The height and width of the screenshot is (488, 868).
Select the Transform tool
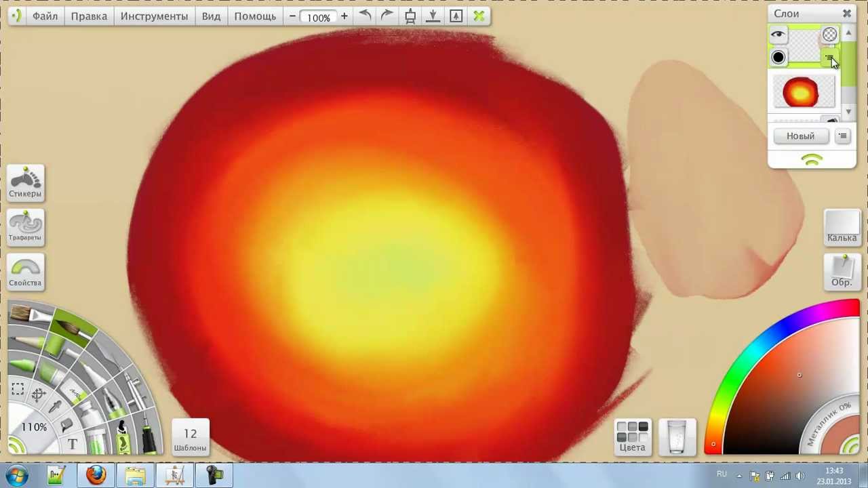(39, 394)
